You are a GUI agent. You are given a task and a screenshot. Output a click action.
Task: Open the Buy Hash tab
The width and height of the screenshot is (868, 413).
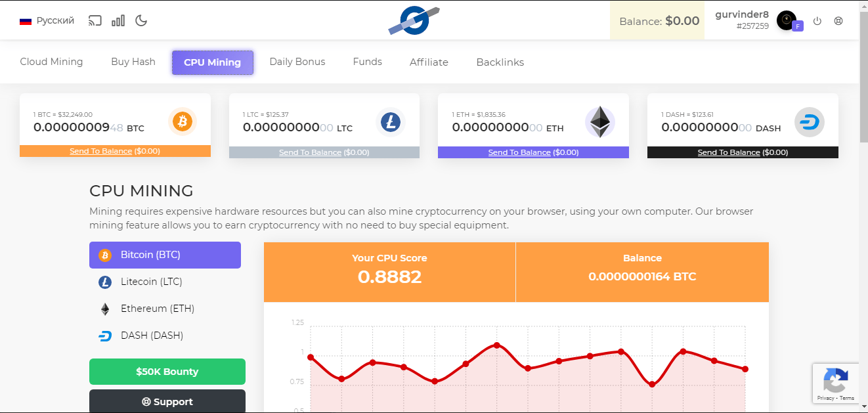(133, 62)
